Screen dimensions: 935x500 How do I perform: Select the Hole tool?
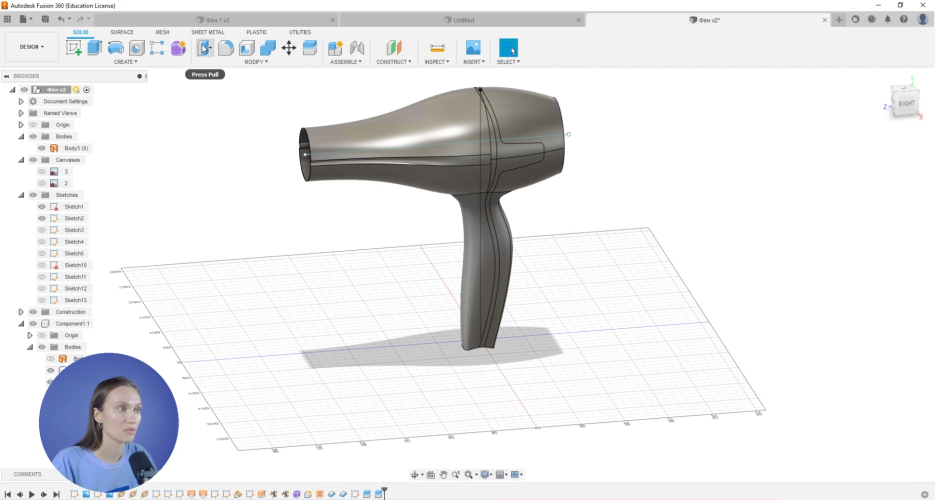137,48
